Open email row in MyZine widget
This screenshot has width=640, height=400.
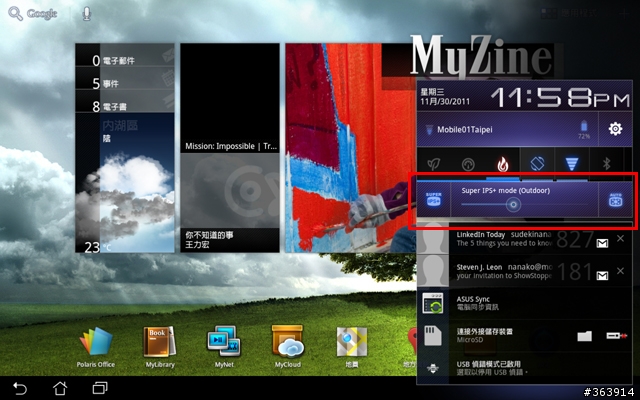point(125,56)
